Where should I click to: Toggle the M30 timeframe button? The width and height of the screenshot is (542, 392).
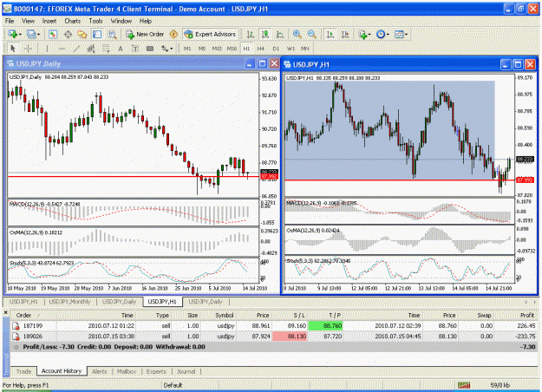click(x=232, y=49)
